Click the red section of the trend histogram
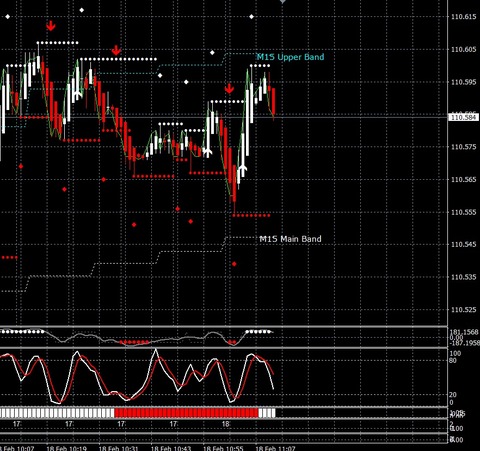Screen dimensions: 480x451 (x=186, y=413)
